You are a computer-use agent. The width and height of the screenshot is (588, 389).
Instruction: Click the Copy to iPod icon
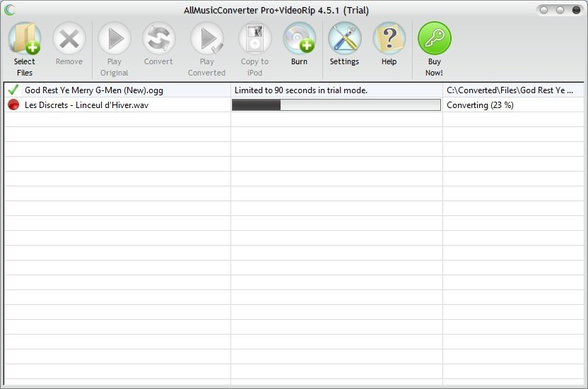pyautogui.click(x=255, y=39)
